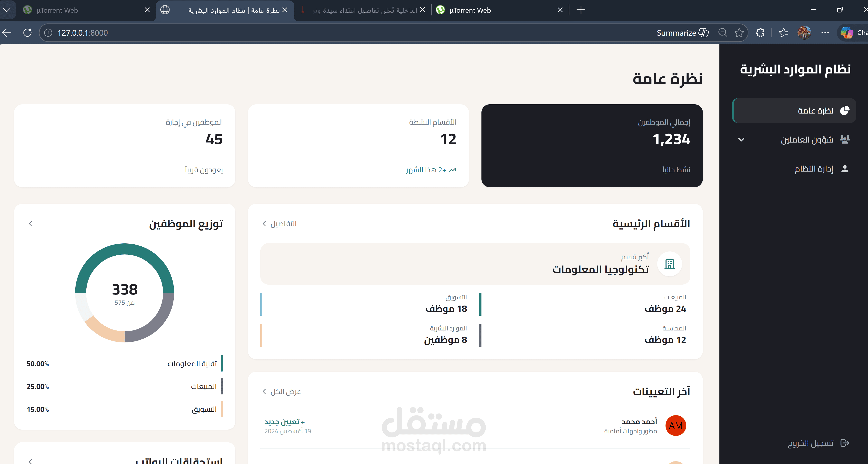
Task: Select the تقنية المعلومات 50.00% legend row
Action: (125, 364)
